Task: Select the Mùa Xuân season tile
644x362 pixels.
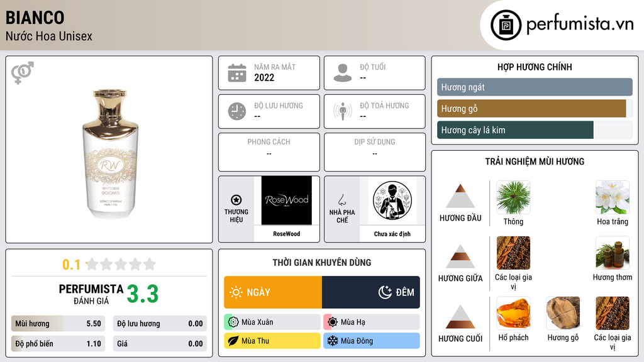Action: (272, 322)
